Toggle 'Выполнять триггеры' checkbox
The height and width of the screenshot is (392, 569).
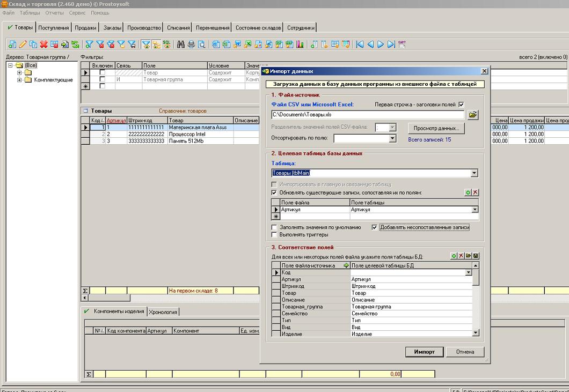275,234
